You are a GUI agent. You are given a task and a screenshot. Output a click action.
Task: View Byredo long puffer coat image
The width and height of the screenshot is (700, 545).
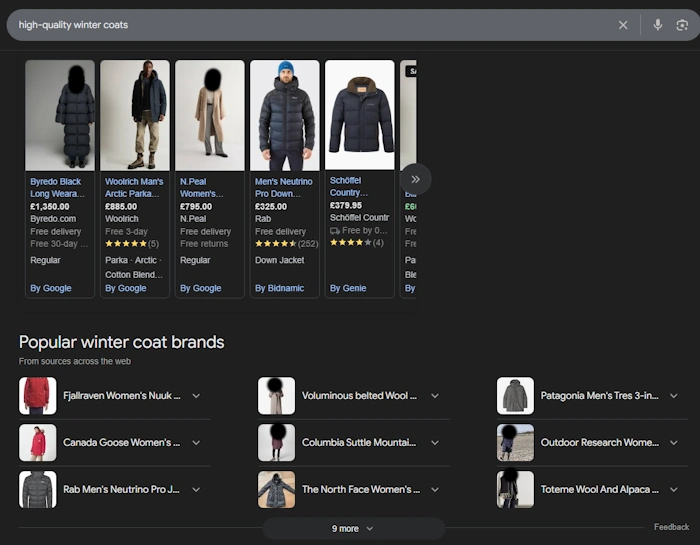pos(60,115)
